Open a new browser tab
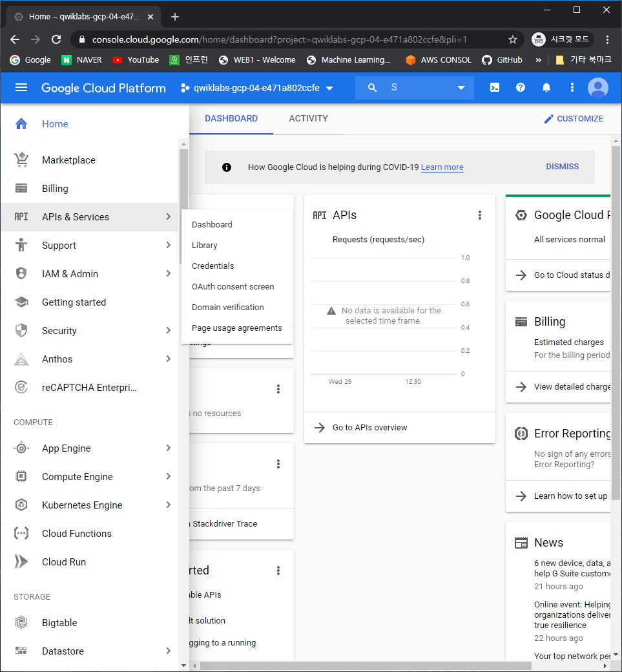The width and height of the screenshot is (622, 672). pyautogui.click(x=175, y=17)
